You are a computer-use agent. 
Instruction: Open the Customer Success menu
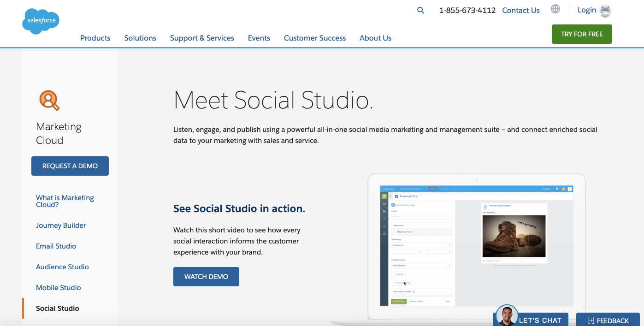[x=315, y=38]
